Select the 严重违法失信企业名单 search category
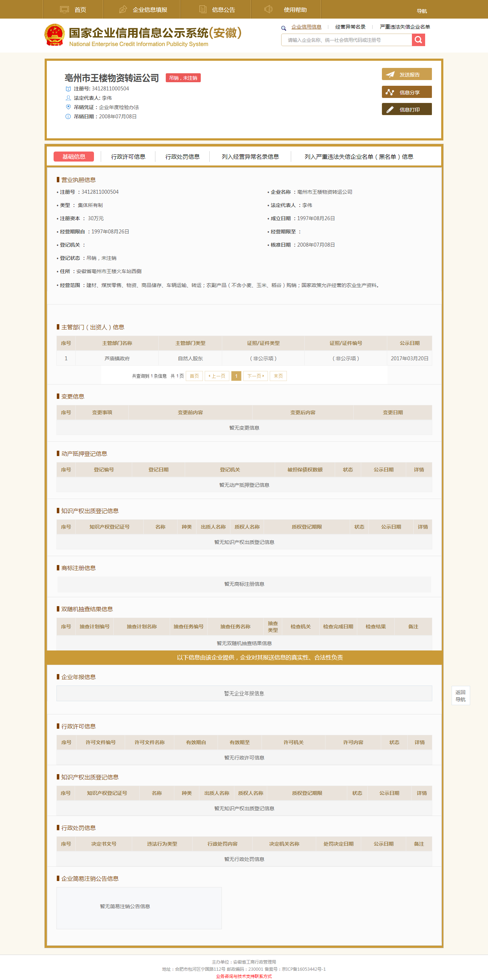 coord(405,27)
